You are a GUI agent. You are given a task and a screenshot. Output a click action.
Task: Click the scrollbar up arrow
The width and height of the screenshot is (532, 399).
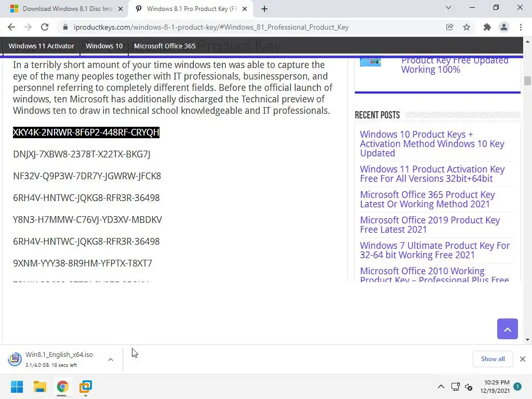coord(527,42)
